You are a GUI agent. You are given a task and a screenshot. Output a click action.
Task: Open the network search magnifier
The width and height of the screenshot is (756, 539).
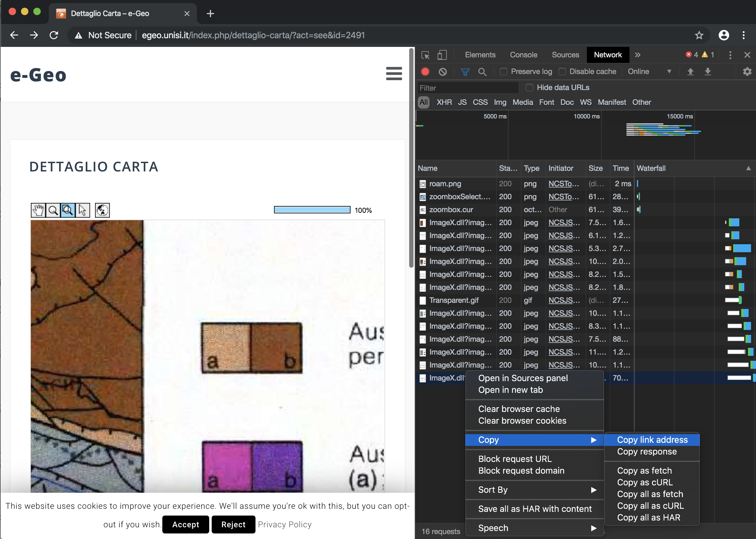[482, 72]
